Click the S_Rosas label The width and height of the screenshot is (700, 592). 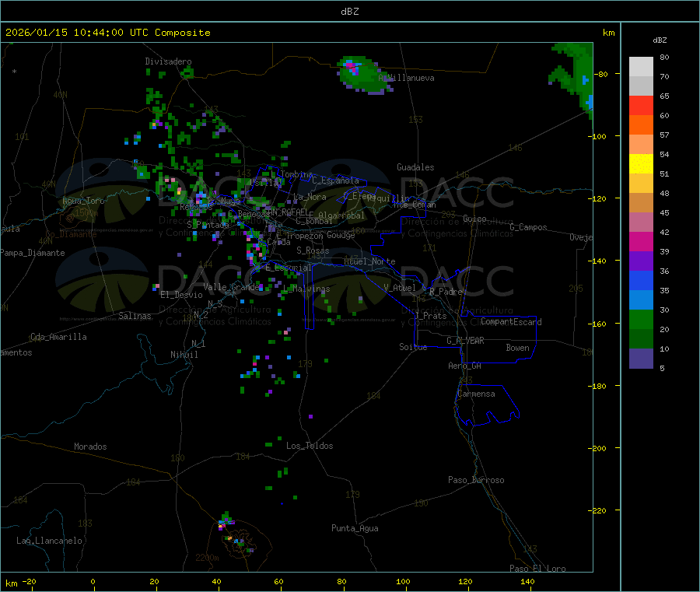[313, 250]
